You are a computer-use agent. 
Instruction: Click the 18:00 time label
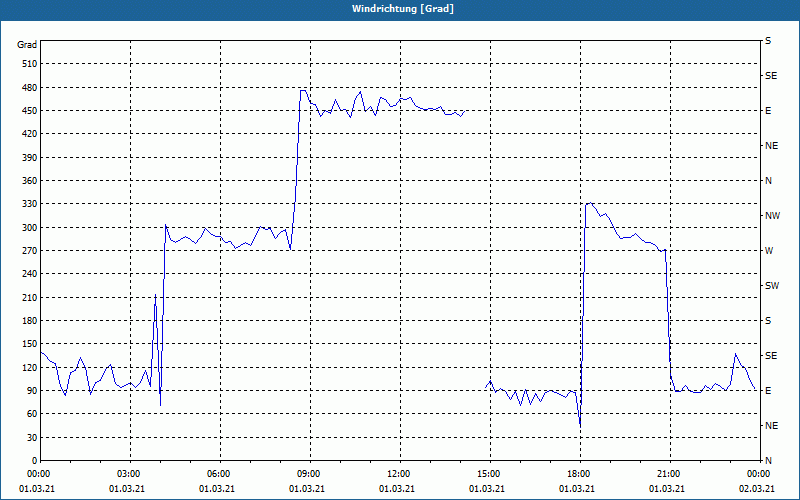point(578,473)
